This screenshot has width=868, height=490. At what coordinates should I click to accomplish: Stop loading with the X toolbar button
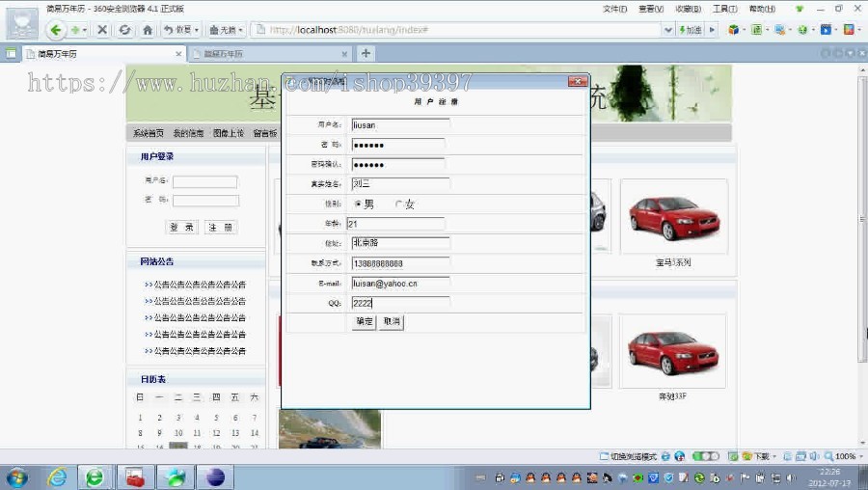(x=102, y=30)
